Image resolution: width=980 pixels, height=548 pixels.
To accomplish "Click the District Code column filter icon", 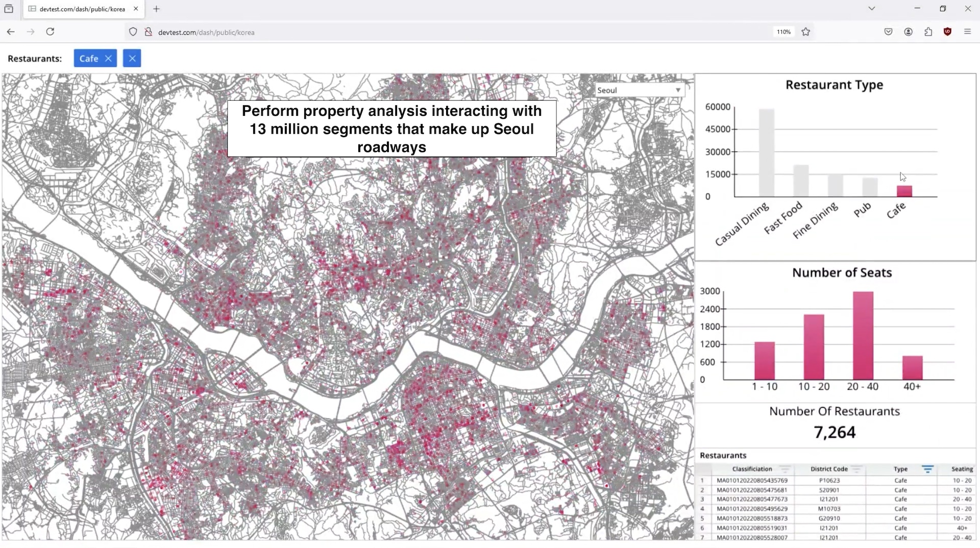I will pos(856,469).
